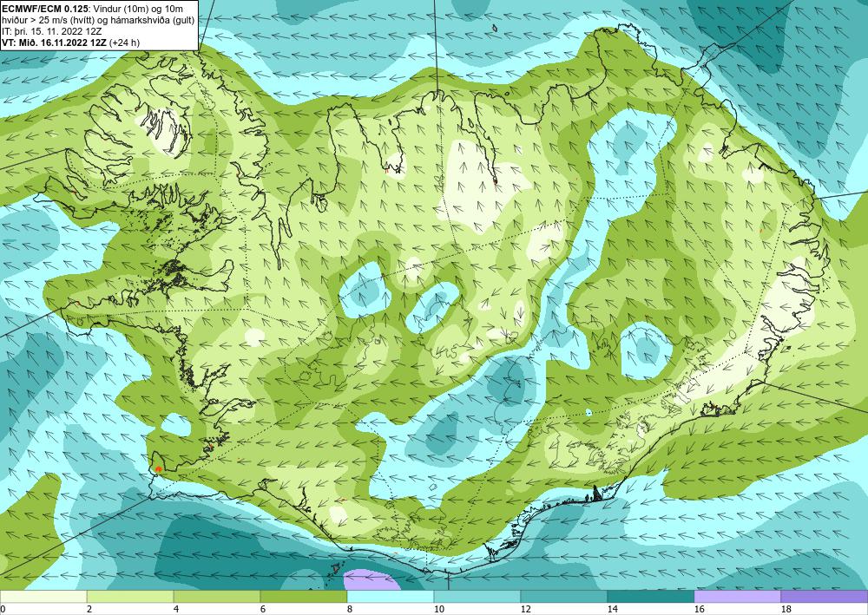Click the legend scale label '16'

[699, 610]
